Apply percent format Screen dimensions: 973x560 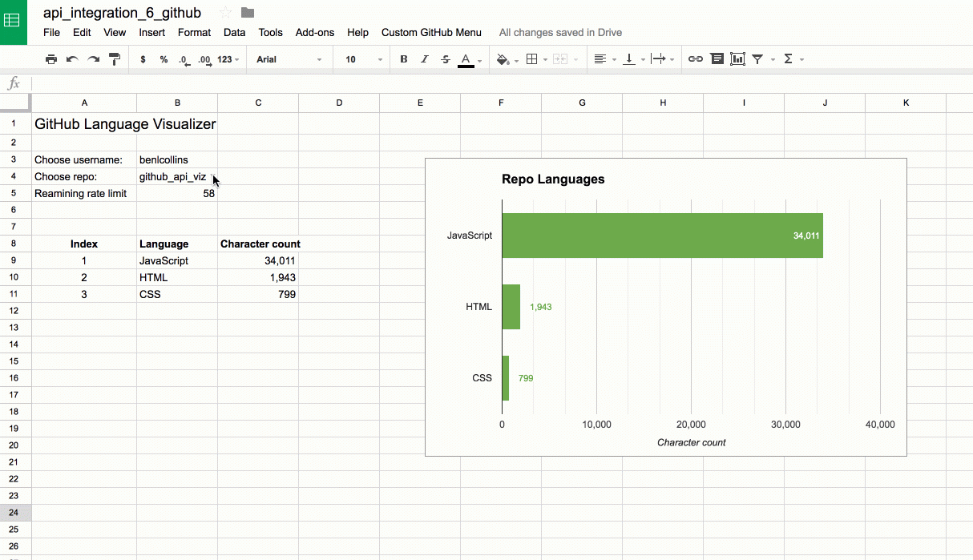pyautogui.click(x=163, y=58)
